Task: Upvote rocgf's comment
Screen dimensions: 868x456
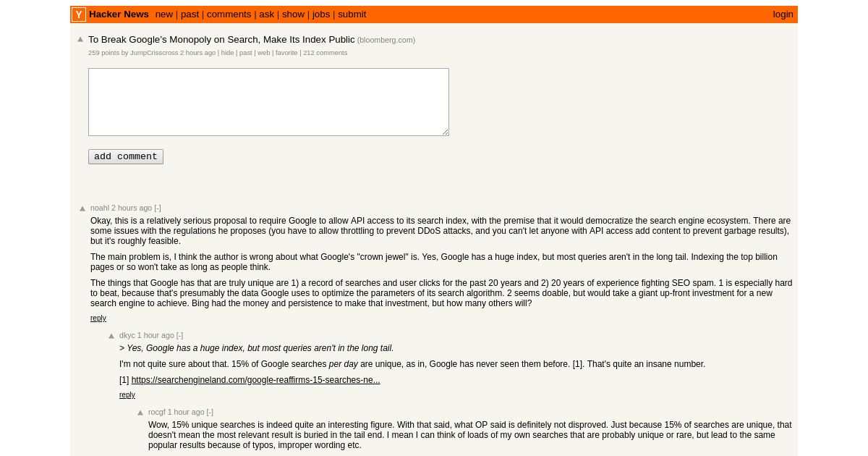Action: (x=140, y=413)
